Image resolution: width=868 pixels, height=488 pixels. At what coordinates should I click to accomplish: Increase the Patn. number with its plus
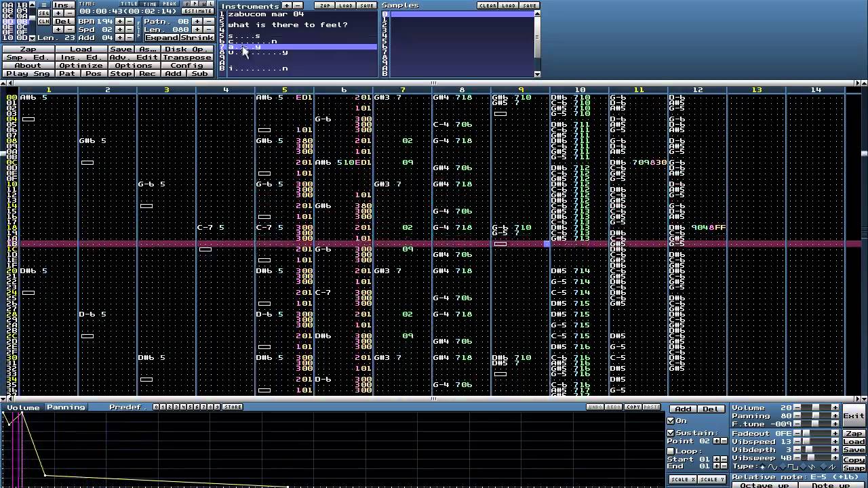pos(197,21)
